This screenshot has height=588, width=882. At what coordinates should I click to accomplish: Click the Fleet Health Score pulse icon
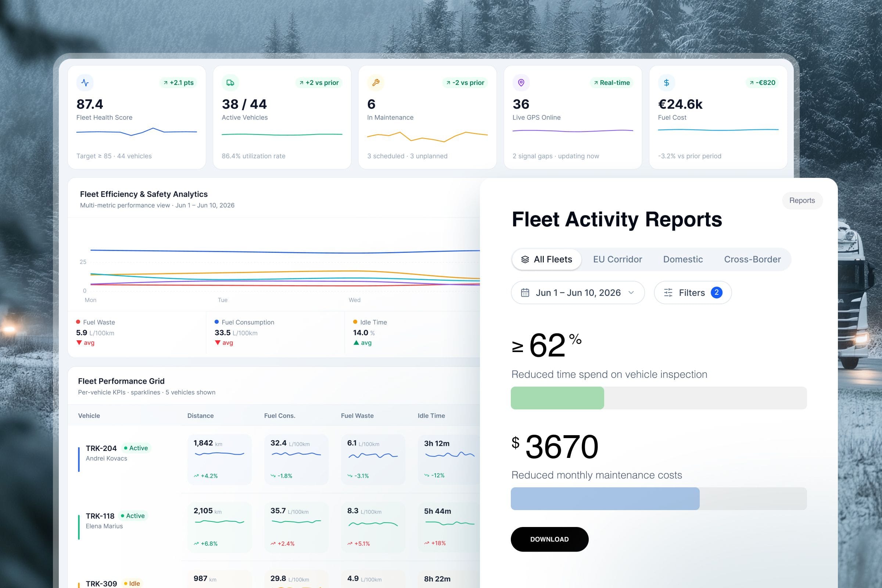click(x=85, y=82)
